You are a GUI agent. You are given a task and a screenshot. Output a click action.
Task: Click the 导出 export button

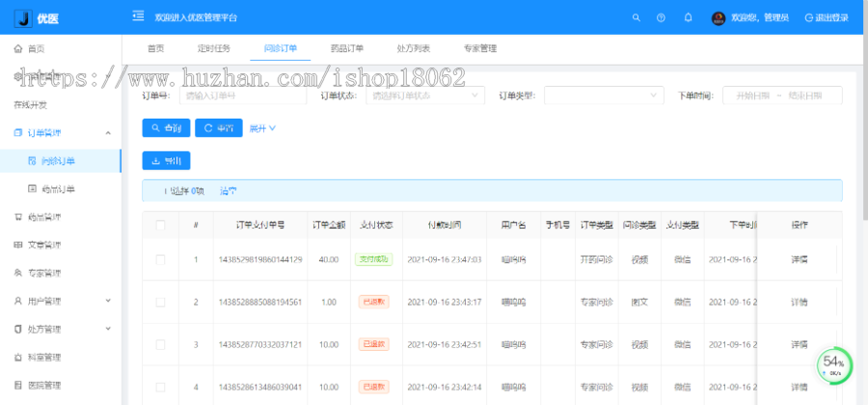[x=166, y=160]
